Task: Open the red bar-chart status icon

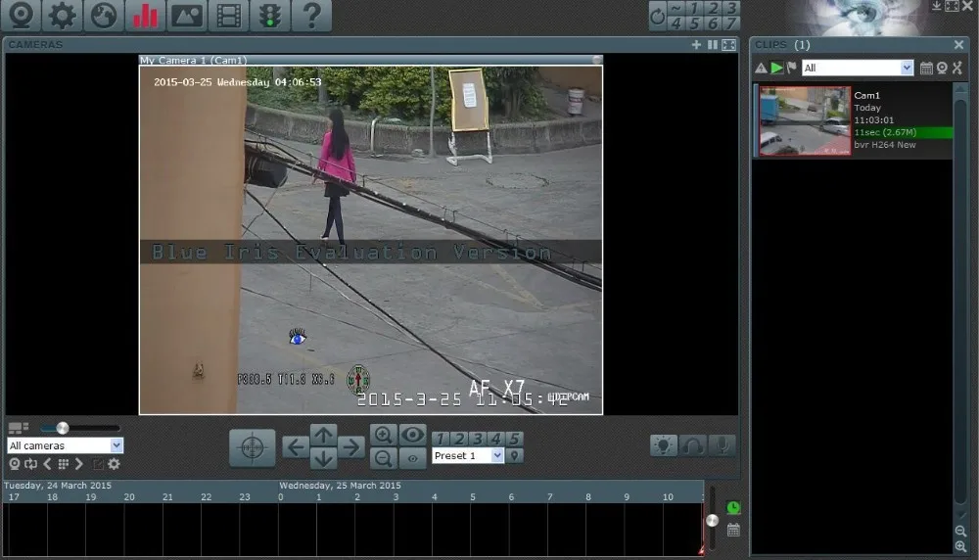Action: [146, 15]
